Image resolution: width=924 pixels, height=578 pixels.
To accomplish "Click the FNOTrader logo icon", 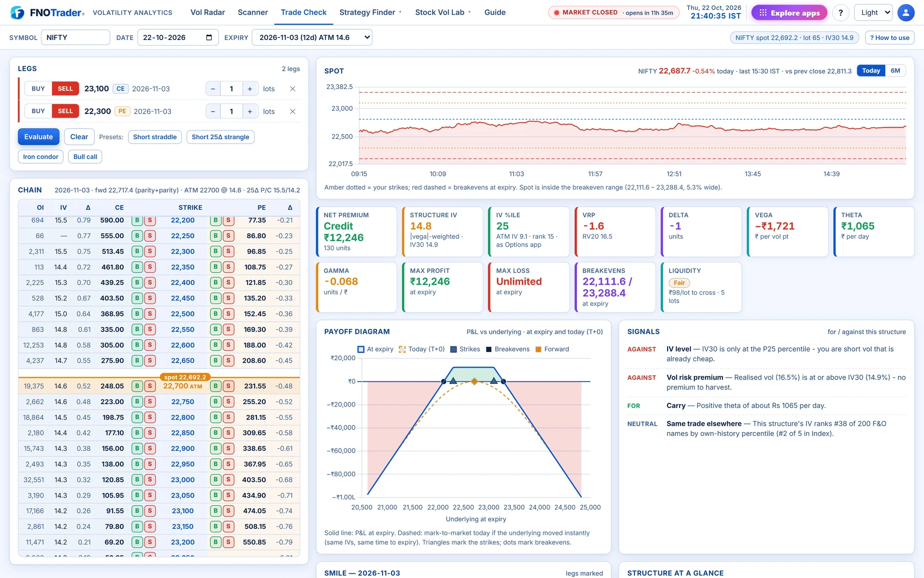I will click(x=17, y=13).
